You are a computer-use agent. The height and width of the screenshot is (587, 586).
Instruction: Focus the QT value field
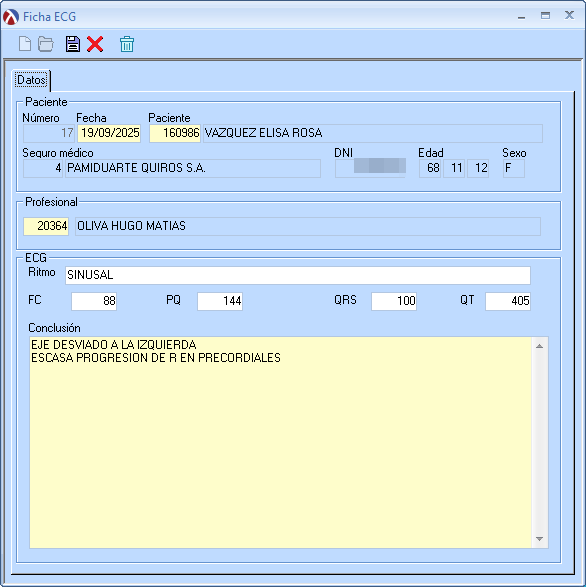[508, 301]
